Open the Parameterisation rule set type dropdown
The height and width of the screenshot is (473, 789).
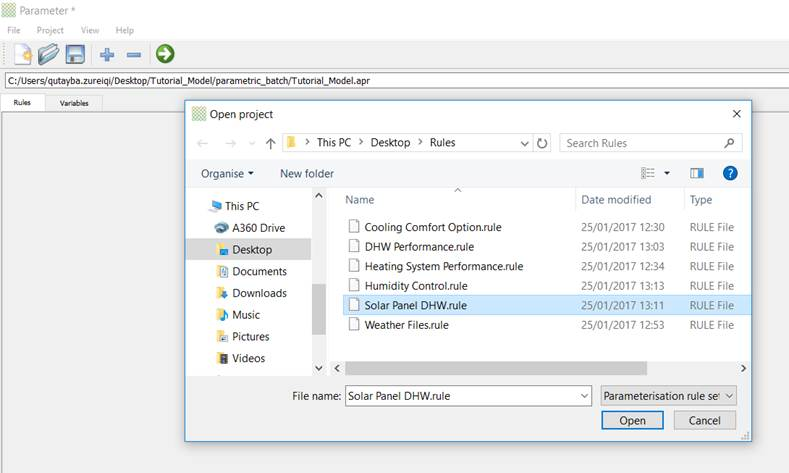coord(669,396)
